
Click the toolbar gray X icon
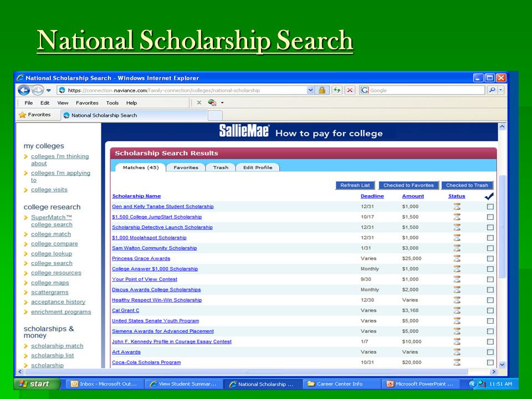click(x=199, y=103)
